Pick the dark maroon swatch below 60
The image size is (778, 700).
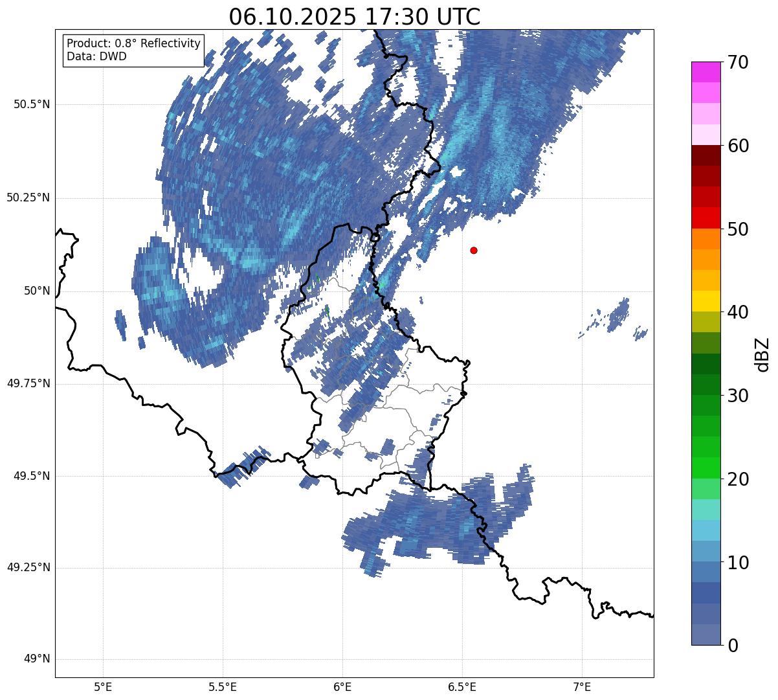coord(706,155)
